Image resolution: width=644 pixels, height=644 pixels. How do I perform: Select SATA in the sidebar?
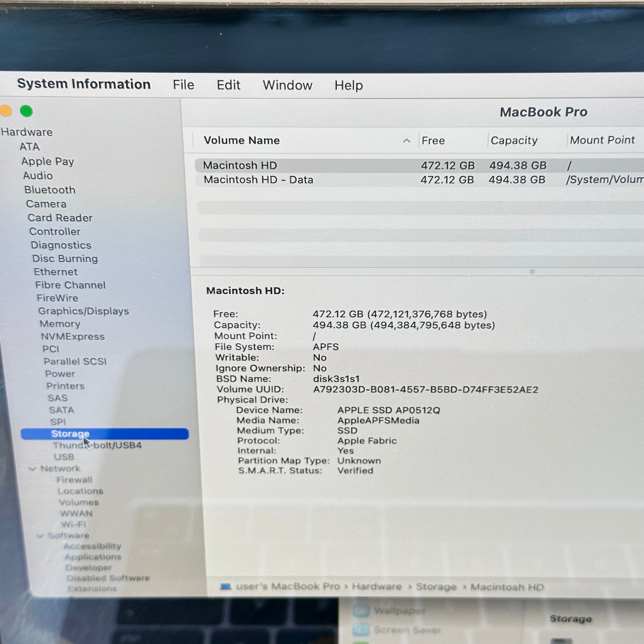pos(62,410)
